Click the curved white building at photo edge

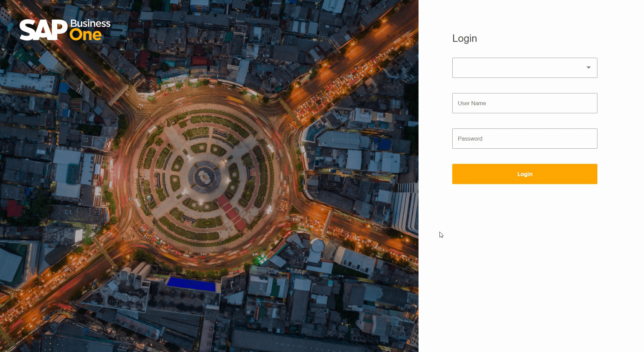pyautogui.click(x=405, y=209)
